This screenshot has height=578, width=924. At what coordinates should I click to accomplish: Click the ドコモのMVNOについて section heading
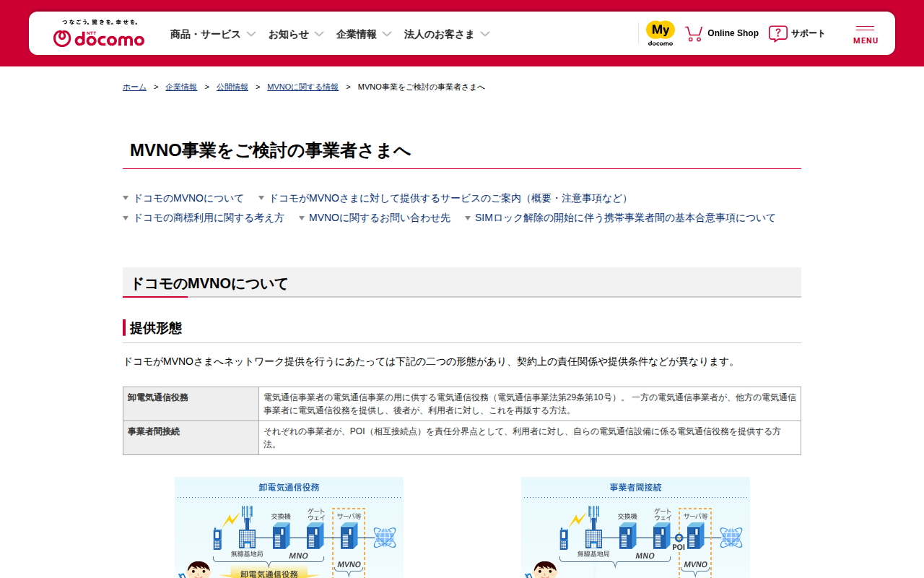209,283
